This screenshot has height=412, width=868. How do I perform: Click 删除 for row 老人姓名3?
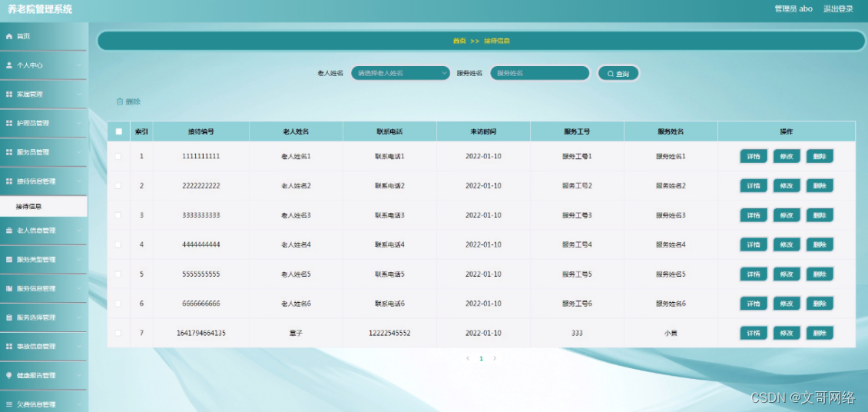point(820,215)
